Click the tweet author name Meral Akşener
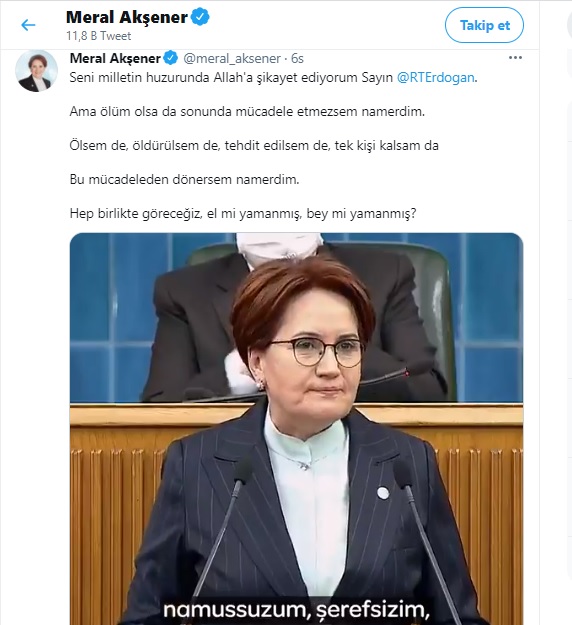Image resolution: width=572 pixels, height=625 pixels. 115,58
